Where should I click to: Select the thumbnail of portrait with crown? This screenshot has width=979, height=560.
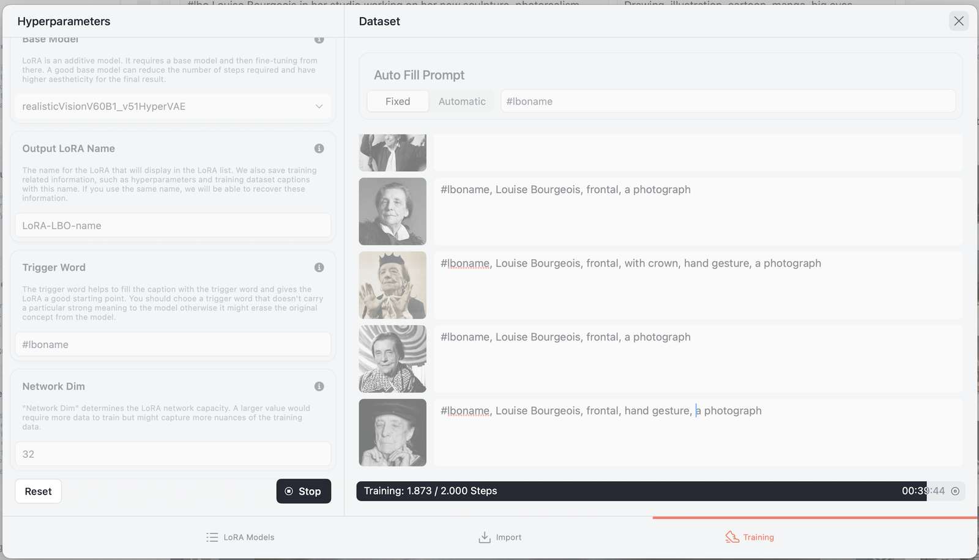point(392,286)
